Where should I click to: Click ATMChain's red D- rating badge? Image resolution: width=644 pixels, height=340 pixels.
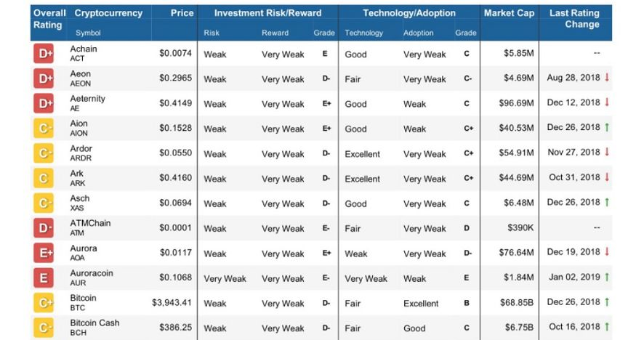pos(44,228)
